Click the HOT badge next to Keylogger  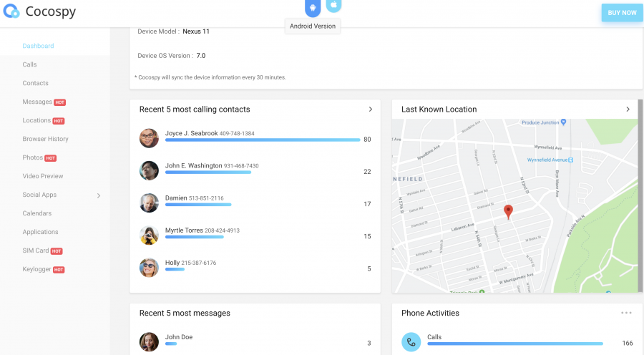point(59,270)
